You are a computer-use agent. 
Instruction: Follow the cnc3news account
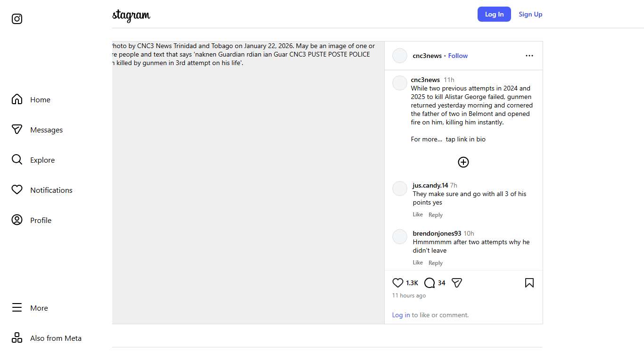[x=458, y=56]
